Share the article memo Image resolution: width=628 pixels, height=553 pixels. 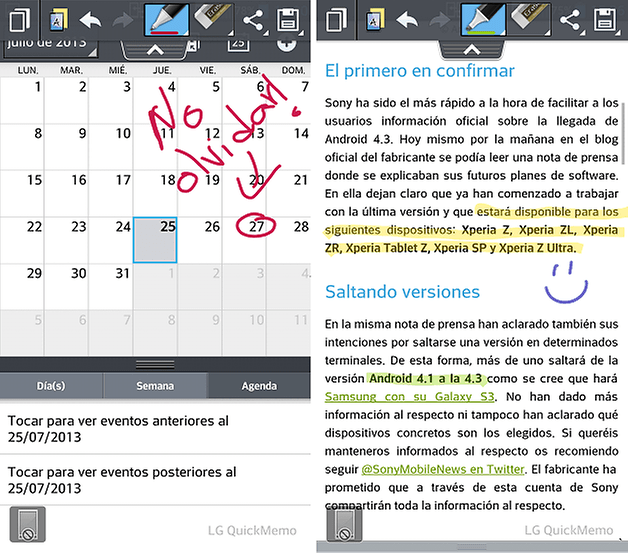pos(570,20)
